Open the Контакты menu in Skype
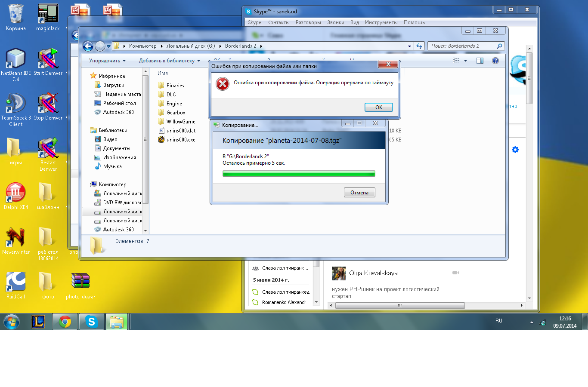The image size is (588, 387). (x=278, y=22)
